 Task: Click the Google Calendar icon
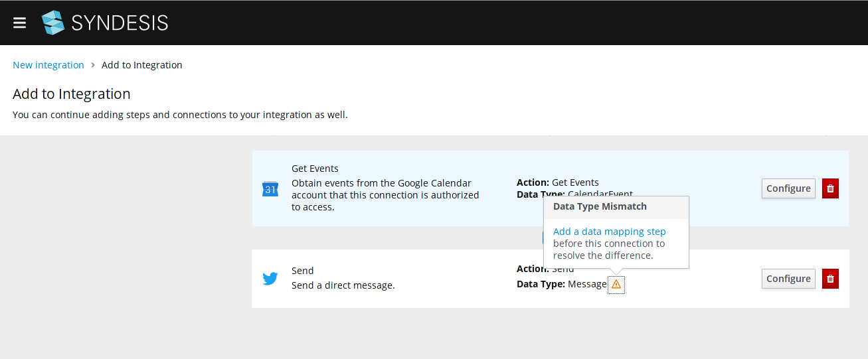(270, 189)
